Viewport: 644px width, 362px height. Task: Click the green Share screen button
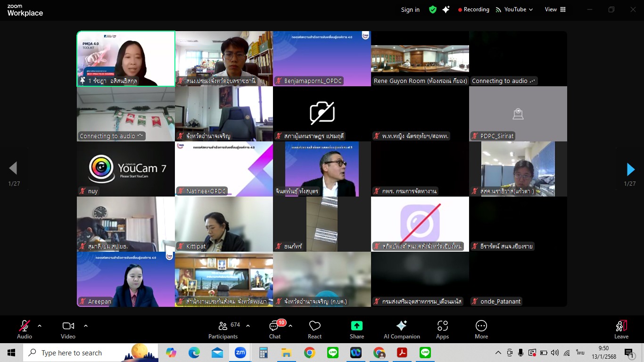pyautogui.click(x=357, y=329)
